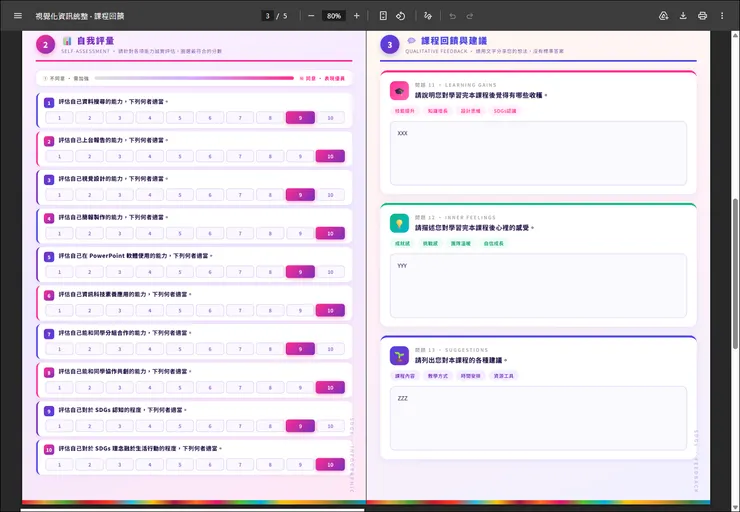The height and width of the screenshot is (512, 740).
Task: Click the 技能提升 tag under question 11
Action: (405, 111)
